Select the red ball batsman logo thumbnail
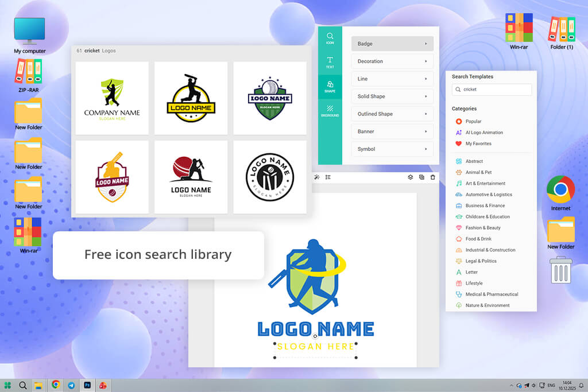The width and height of the screenshot is (588, 392). [191, 177]
